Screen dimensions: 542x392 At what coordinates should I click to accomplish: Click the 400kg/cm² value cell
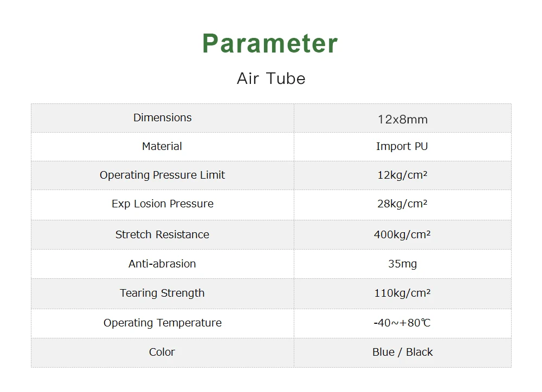(402, 234)
